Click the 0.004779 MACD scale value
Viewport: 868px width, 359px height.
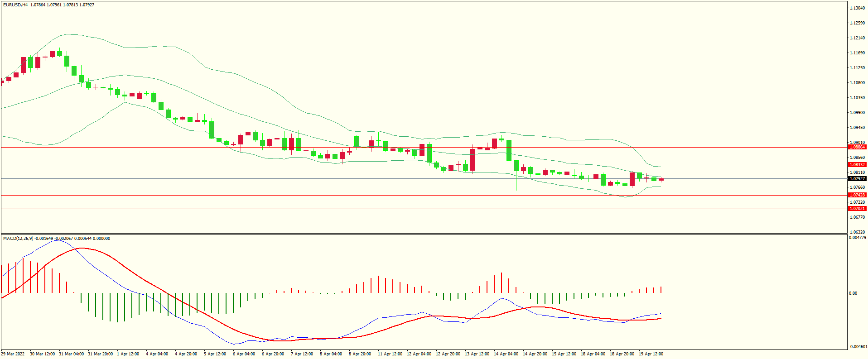coord(858,238)
